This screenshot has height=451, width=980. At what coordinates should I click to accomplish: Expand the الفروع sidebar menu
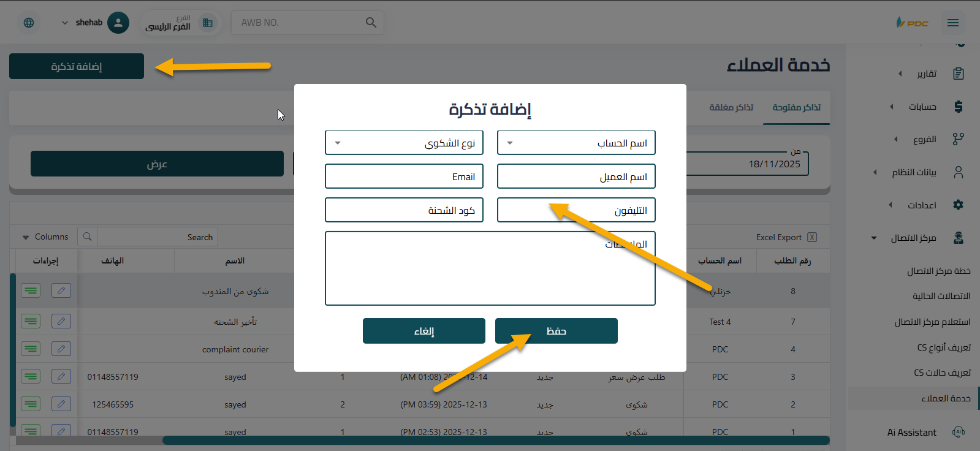coord(896,139)
